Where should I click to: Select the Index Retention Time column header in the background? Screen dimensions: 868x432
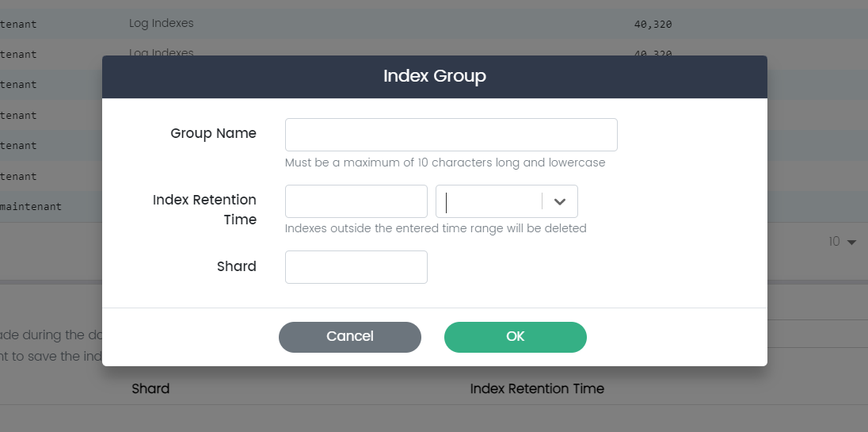coord(537,388)
